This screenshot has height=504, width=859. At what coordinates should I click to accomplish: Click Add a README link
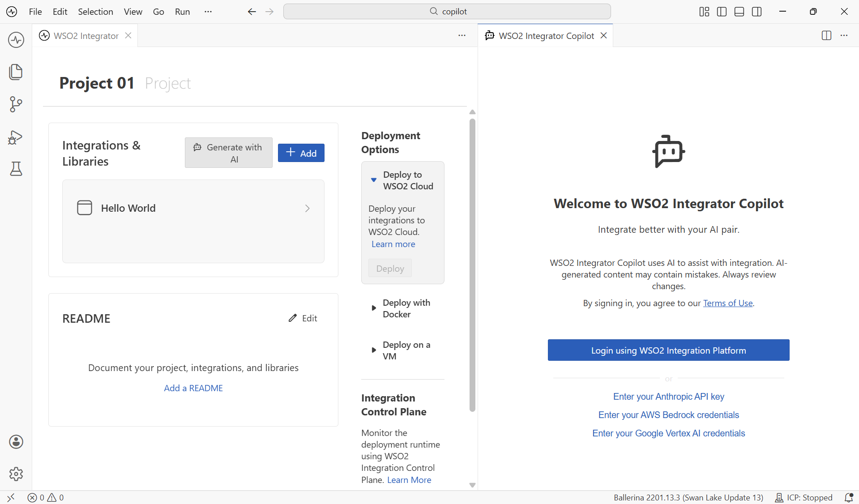point(193,388)
